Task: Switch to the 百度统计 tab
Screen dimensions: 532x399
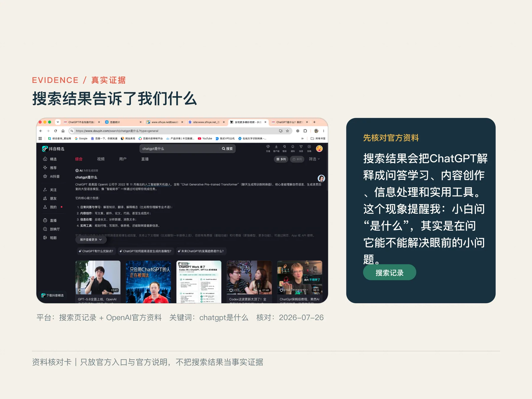Action: (123, 122)
